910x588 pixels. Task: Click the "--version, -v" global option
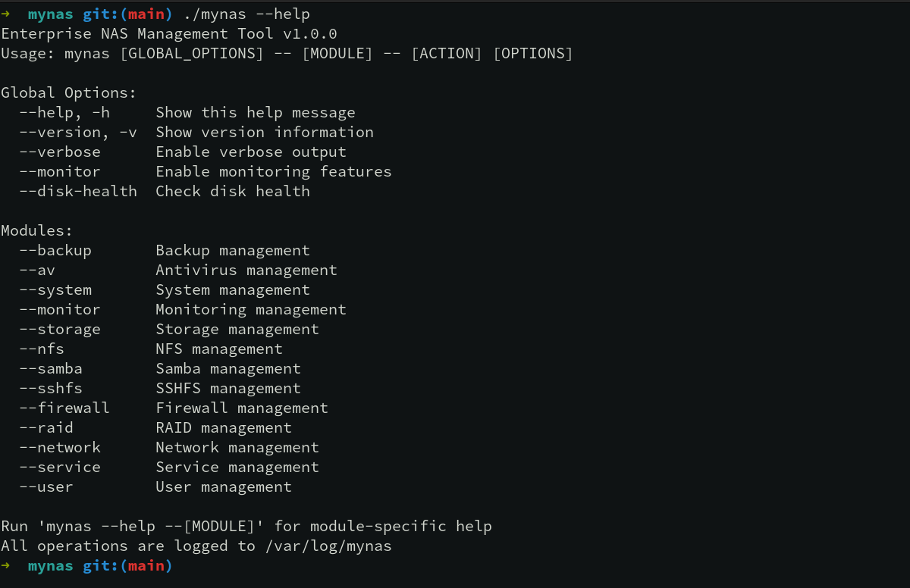coord(78,133)
